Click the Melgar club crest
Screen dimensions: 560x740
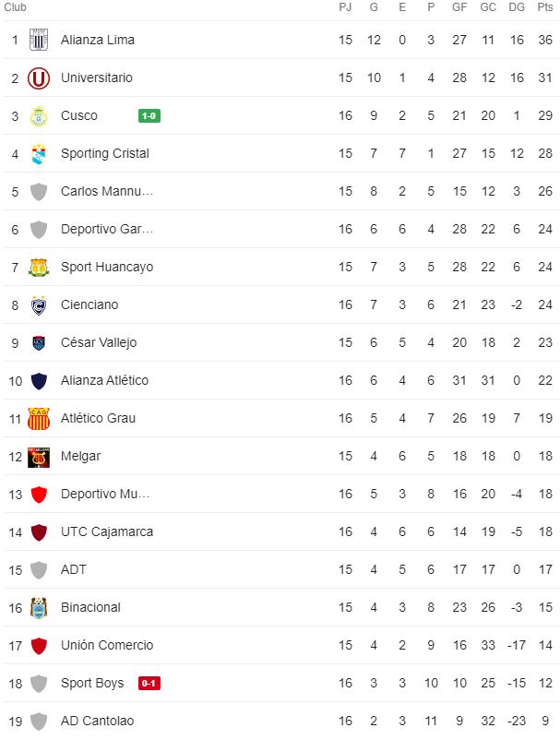39,457
